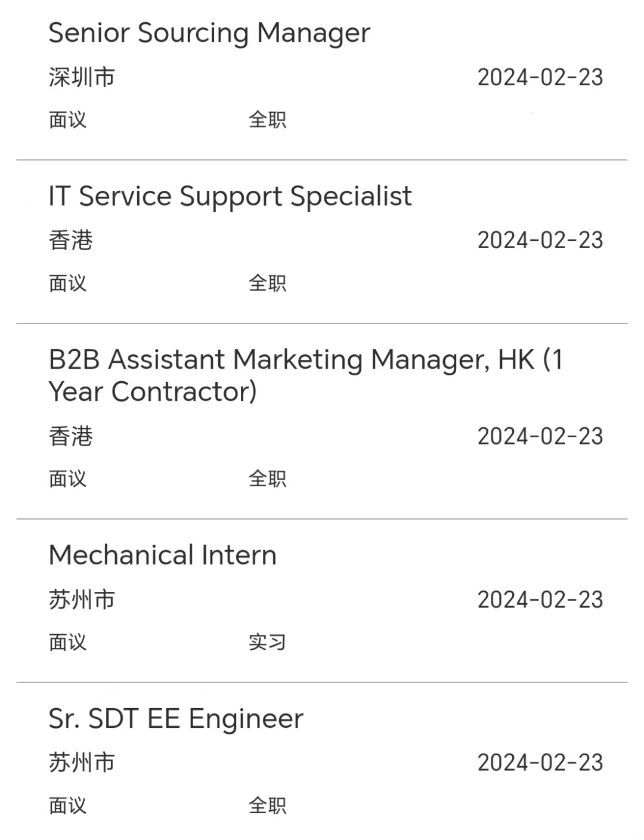The width and height of the screenshot is (644, 840).
Task: Click the 2024-02-23 date on Sr. SDT EE Engineer
Action: click(540, 762)
